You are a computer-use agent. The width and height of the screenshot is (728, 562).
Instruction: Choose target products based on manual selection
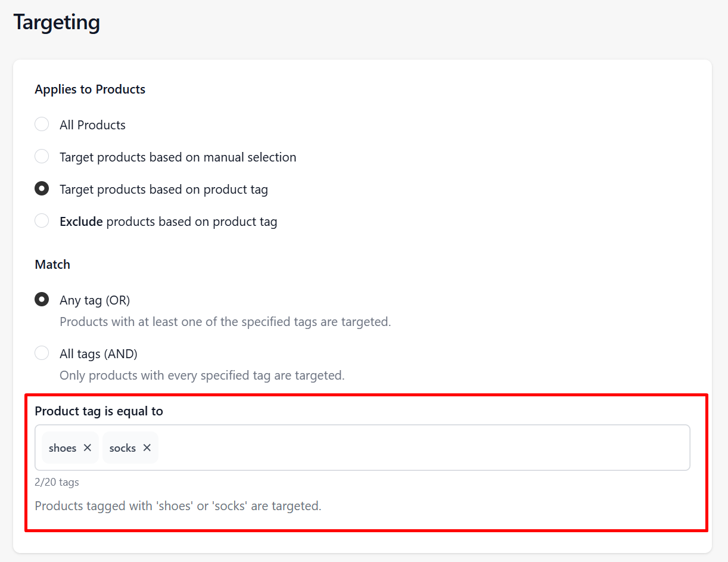pyautogui.click(x=42, y=157)
